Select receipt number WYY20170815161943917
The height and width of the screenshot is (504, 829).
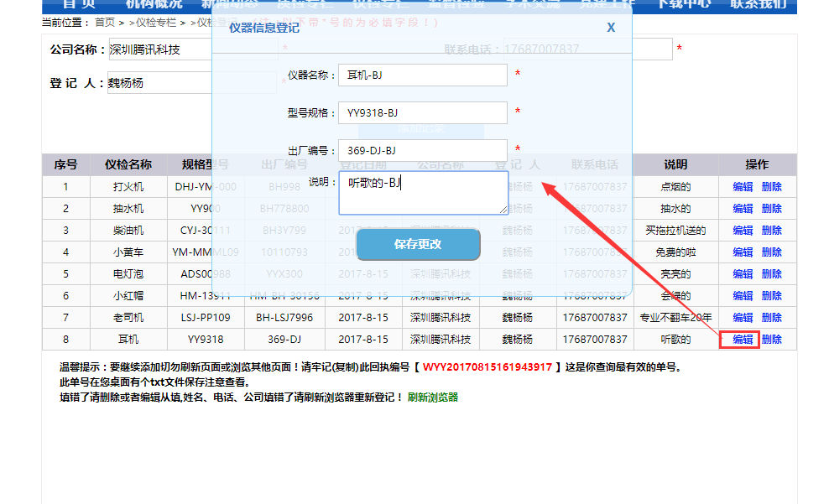click(x=487, y=367)
